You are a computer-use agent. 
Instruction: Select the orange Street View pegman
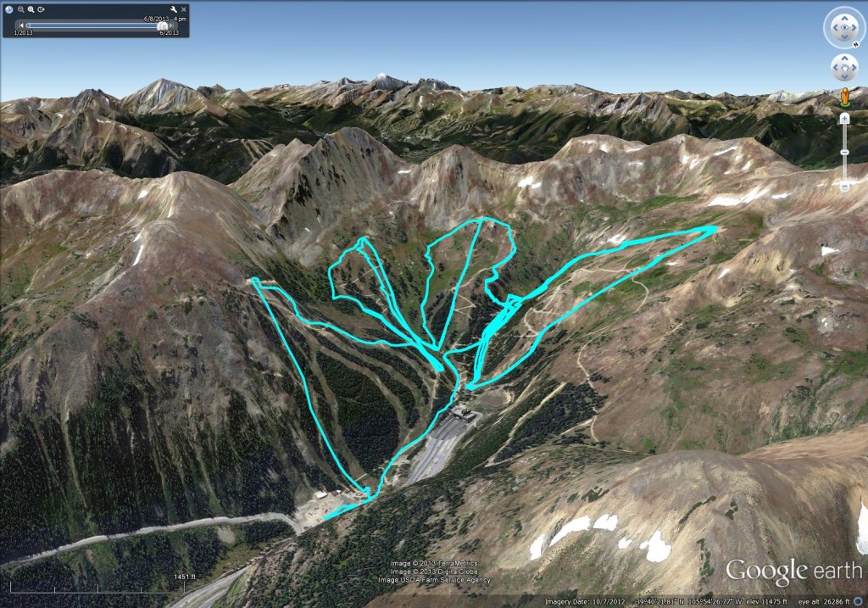coord(845,97)
